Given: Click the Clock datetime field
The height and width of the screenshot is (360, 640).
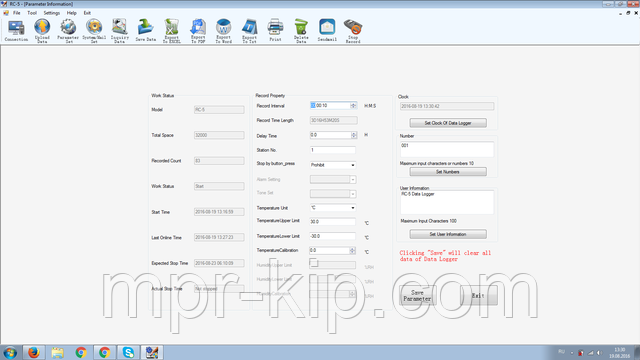Looking at the screenshot, I should (x=447, y=106).
